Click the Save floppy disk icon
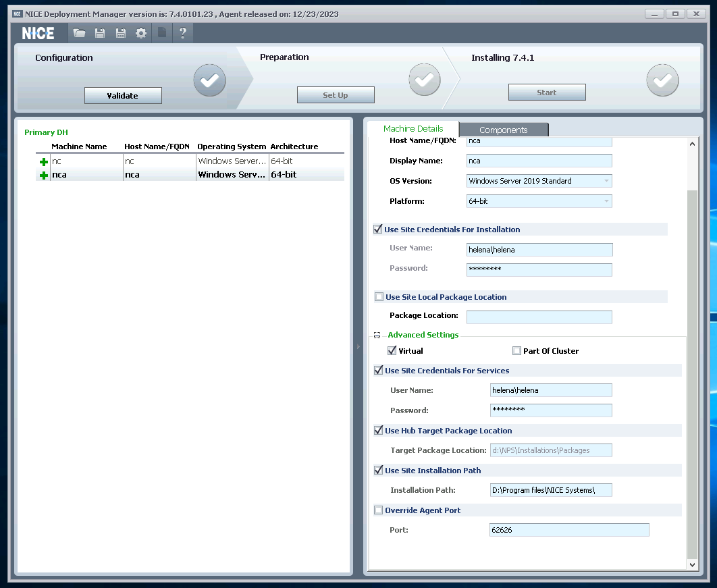 [x=100, y=33]
